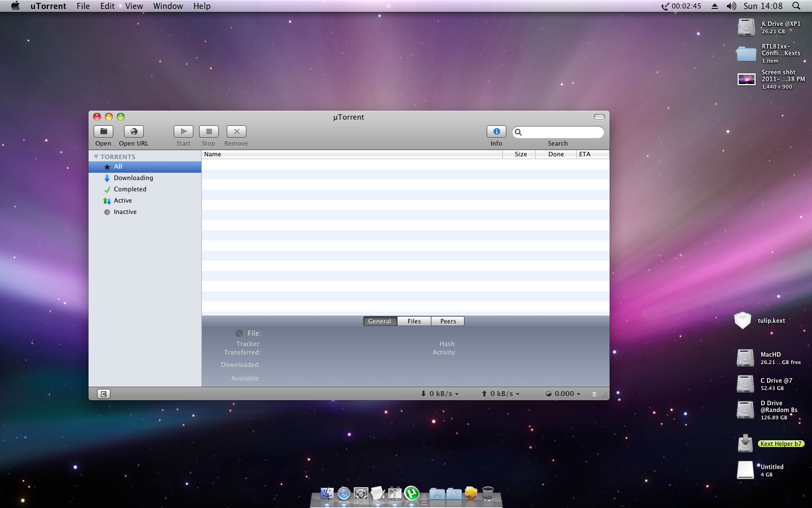The image size is (812, 508).
Task: Open Finder from the Dock
Action: [327, 493]
